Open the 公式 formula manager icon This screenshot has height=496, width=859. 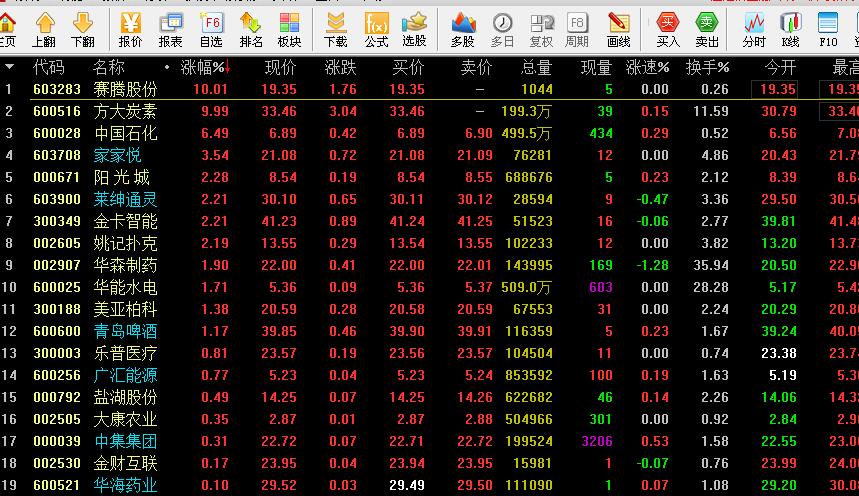click(376, 29)
